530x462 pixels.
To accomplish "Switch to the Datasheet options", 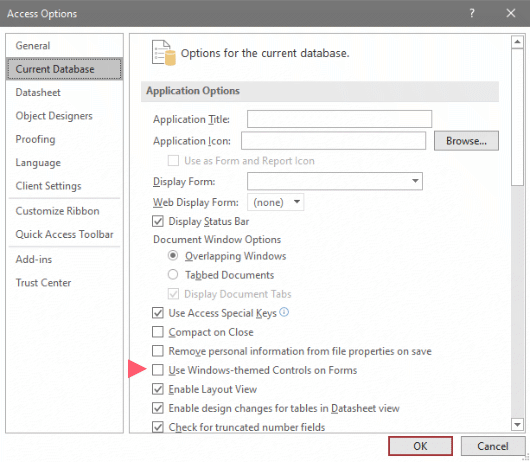I will [x=64, y=92].
